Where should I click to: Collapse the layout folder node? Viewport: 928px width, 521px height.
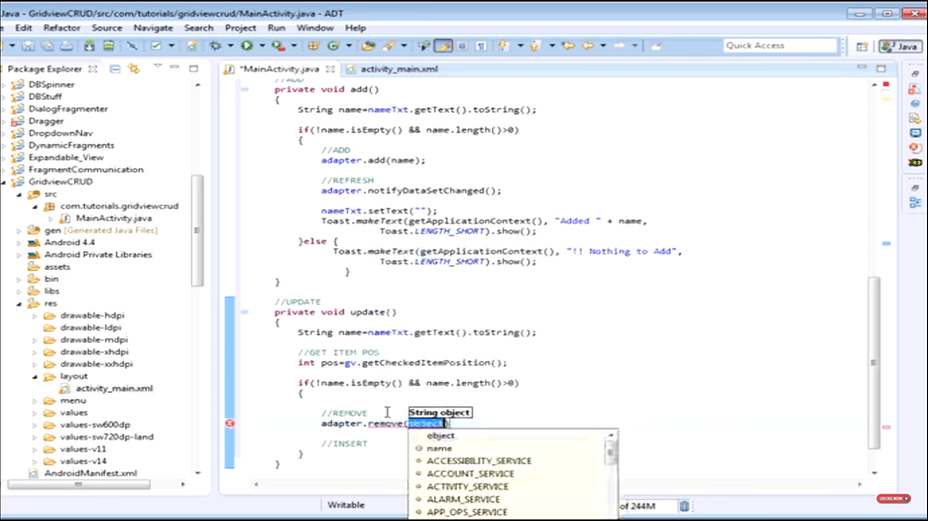click(35, 376)
